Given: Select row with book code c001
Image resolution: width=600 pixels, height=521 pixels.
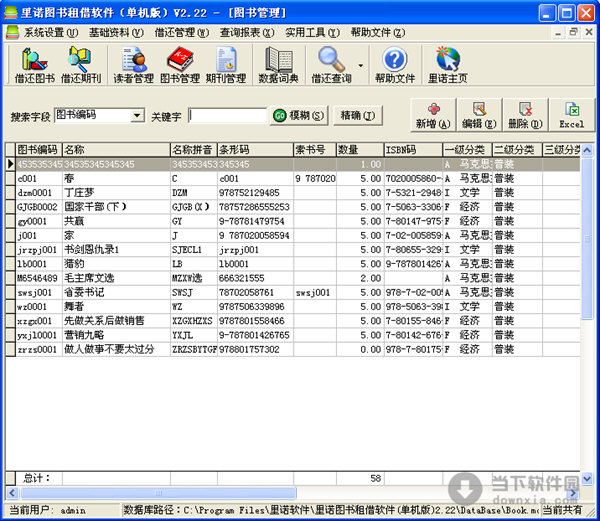Looking at the screenshot, I should pyautogui.click(x=293, y=178).
